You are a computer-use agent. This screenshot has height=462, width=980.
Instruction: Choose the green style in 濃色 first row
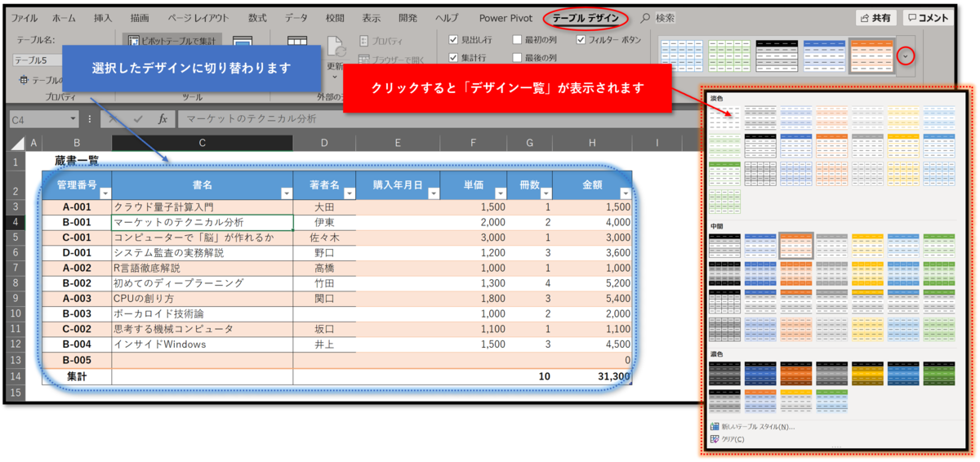[x=938, y=373]
